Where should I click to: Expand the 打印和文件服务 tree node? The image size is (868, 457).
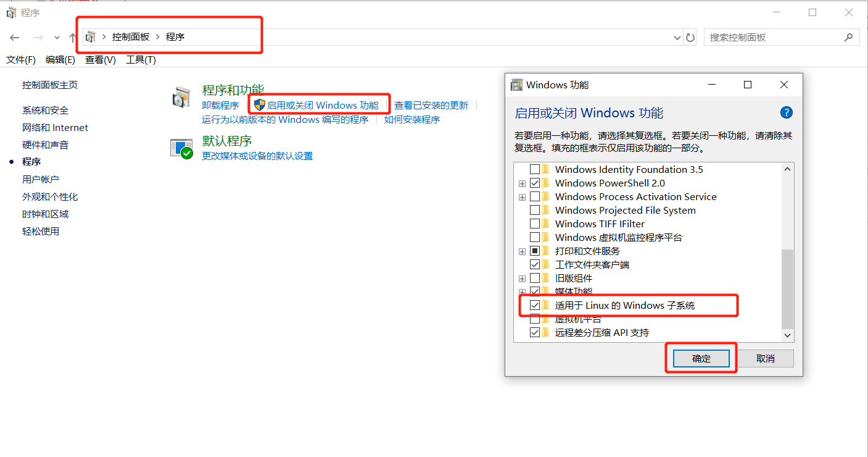pyautogui.click(x=522, y=251)
